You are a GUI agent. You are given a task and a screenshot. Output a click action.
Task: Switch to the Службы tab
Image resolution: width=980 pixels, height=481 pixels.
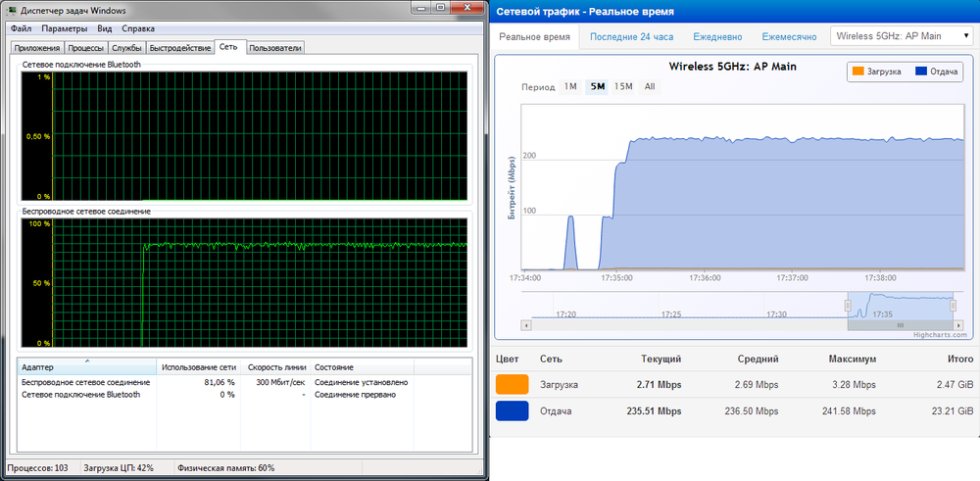coord(126,48)
